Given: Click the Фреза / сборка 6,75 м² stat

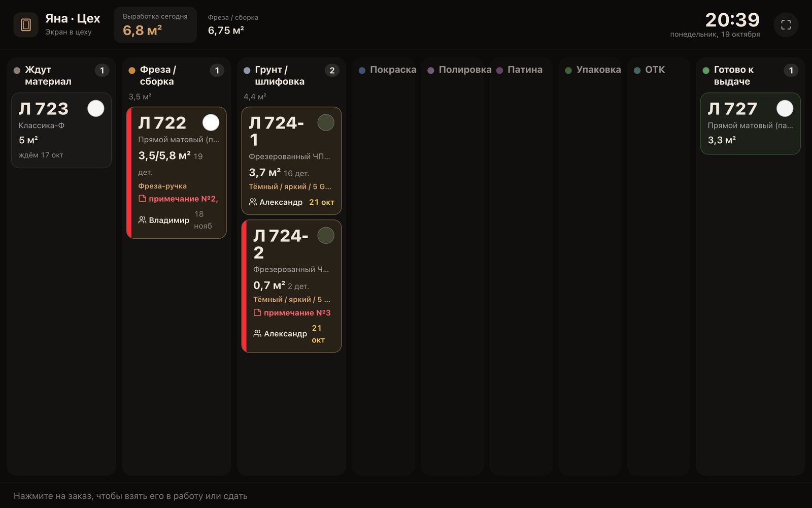Looking at the screenshot, I should click(x=233, y=25).
